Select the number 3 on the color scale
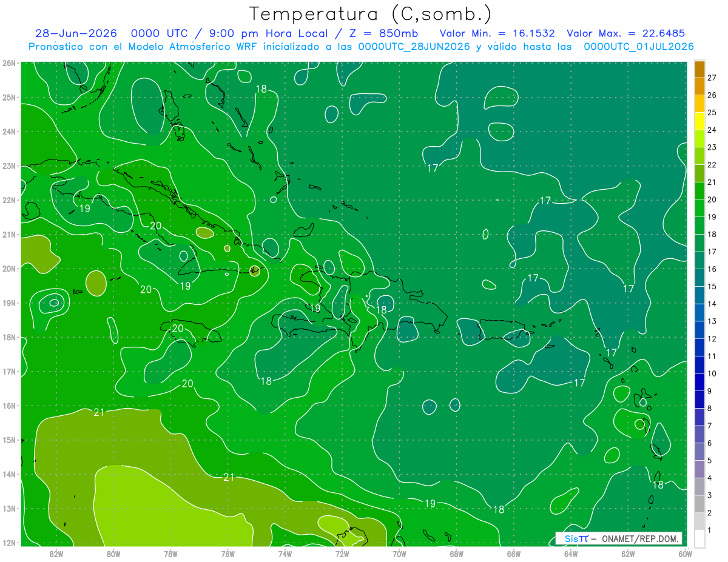Viewport: 728px width, 562px height. [x=710, y=495]
